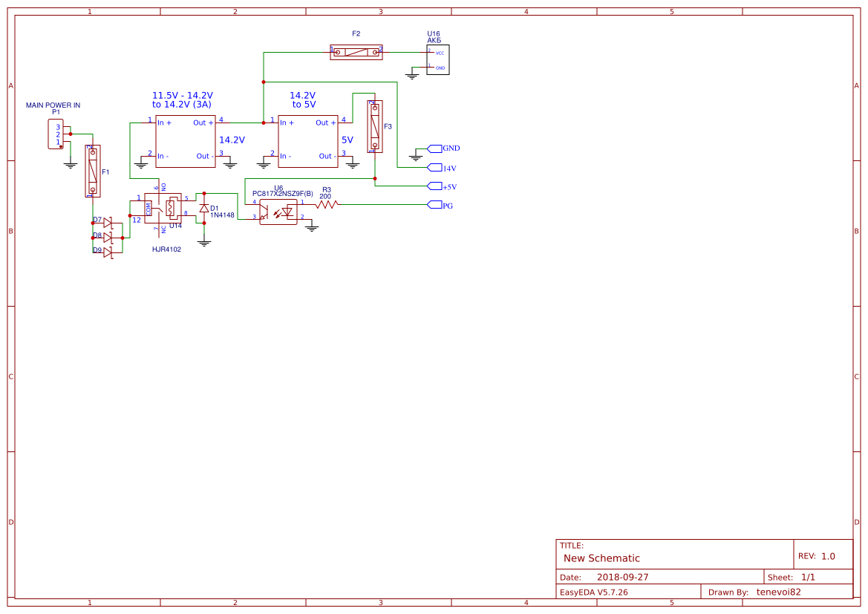
Task: Select the U16 AKБ battery connector symbol
Action: pos(439,59)
